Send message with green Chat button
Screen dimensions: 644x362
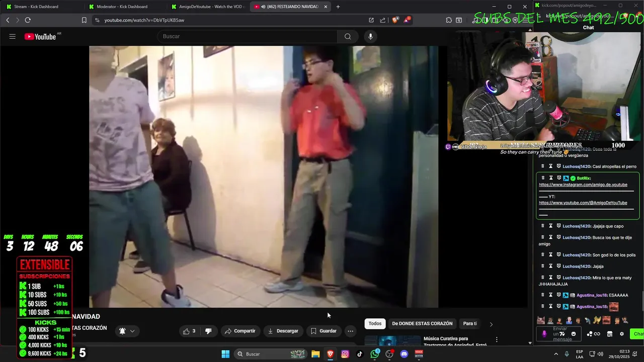[638, 334]
